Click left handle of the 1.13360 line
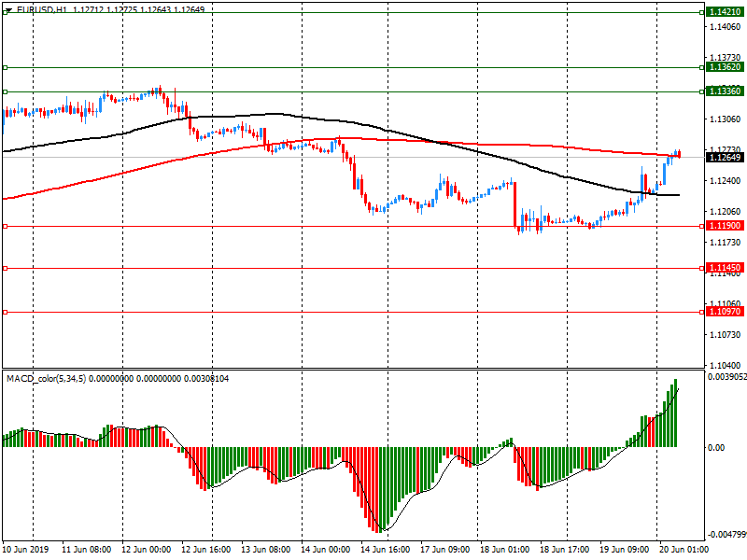Screen dimensions: 747x560 pos(6,91)
